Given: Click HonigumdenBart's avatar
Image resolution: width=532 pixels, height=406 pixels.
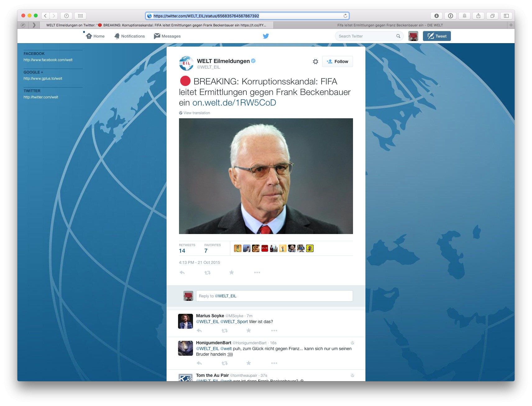Looking at the screenshot, I should [186, 348].
